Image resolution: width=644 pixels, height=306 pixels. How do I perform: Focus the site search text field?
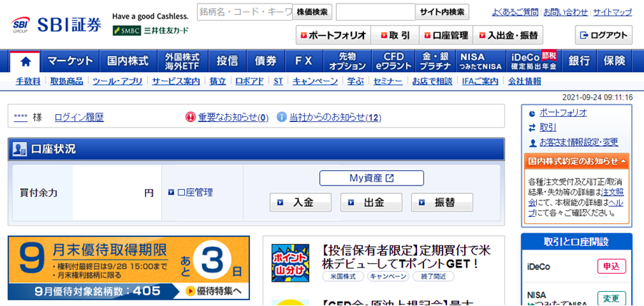click(x=376, y=12)
